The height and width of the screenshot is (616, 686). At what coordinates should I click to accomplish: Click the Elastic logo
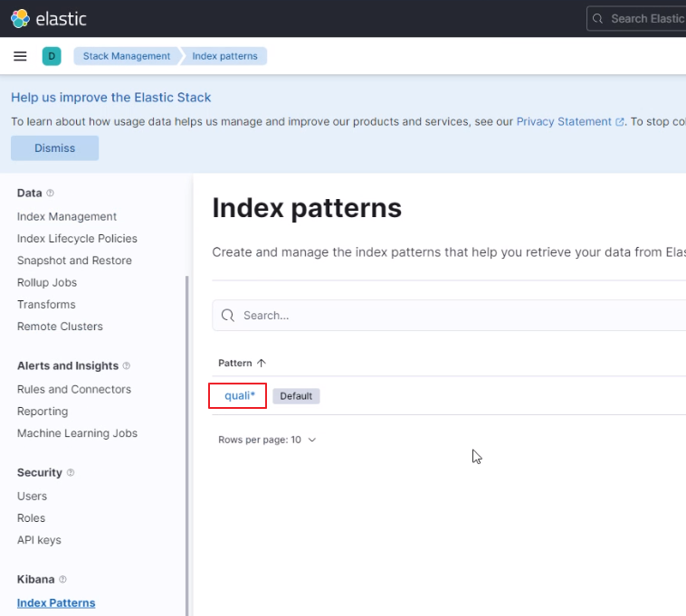pos(49,19)
